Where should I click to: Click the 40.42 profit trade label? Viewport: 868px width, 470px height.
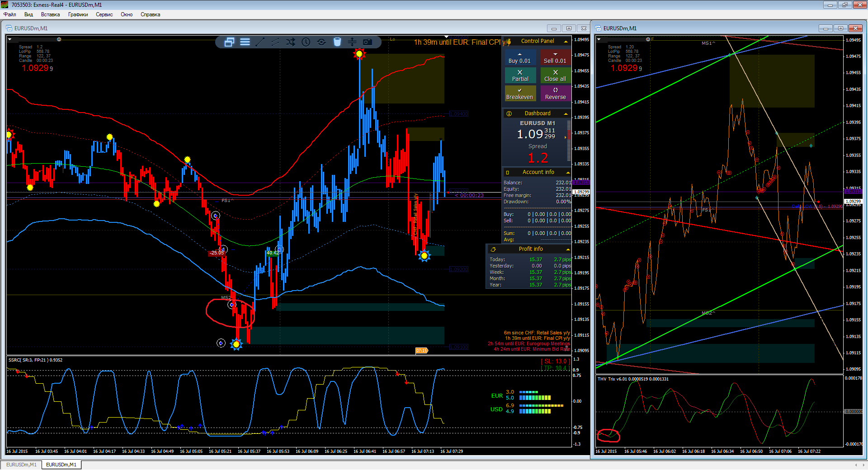(273, 253)
